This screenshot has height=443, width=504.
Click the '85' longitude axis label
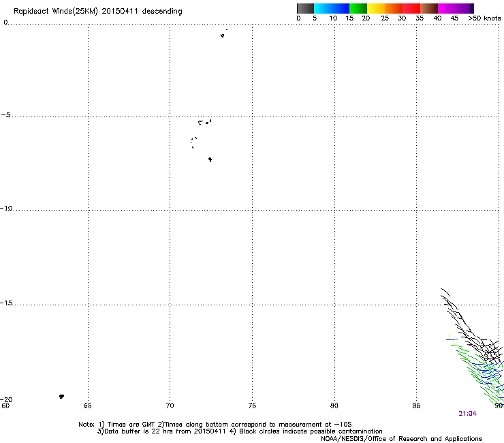416,406
